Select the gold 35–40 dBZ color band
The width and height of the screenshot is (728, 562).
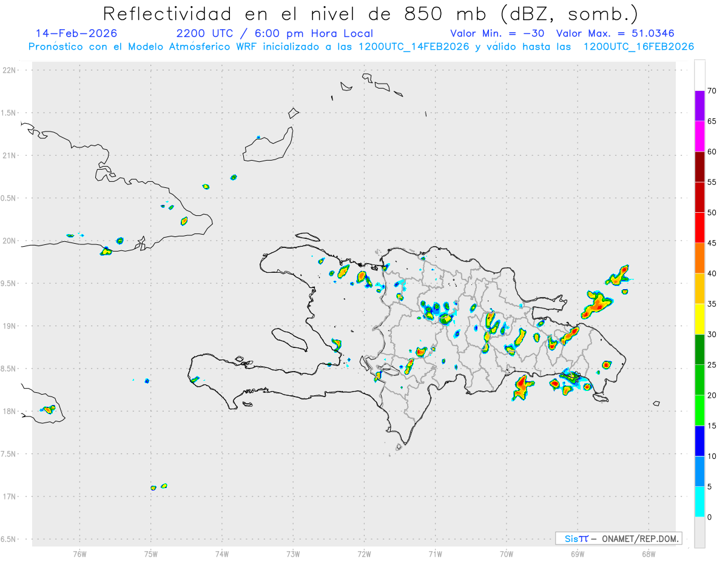point(699,289)
